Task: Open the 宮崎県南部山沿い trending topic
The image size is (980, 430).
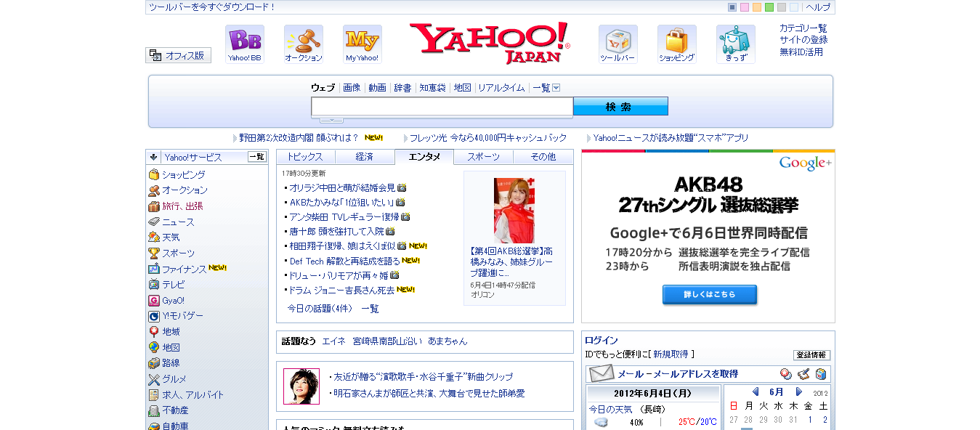Action: (x=386, y=341)
